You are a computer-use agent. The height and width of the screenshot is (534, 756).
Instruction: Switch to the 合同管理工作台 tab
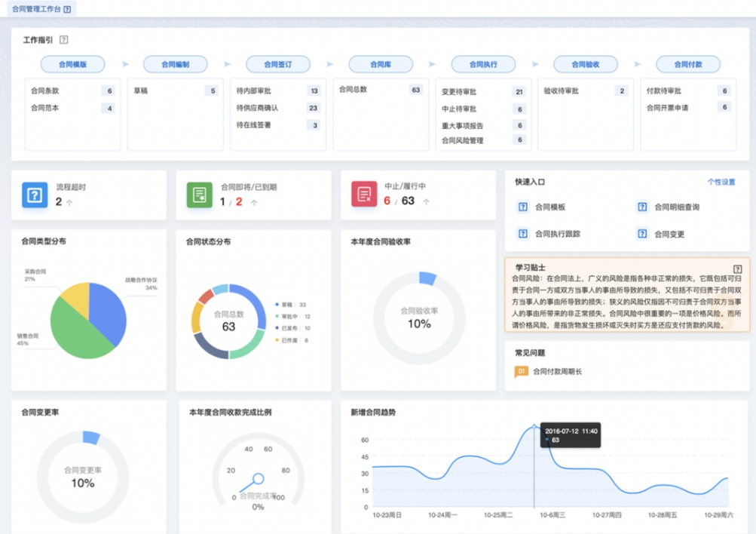41,9
